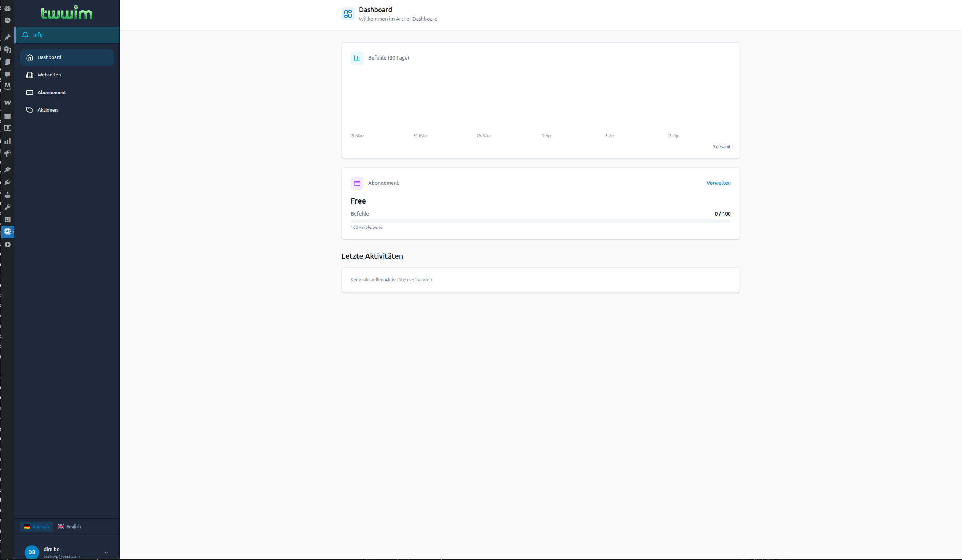
Task: Switch language to English
Action: coord(70,526)
